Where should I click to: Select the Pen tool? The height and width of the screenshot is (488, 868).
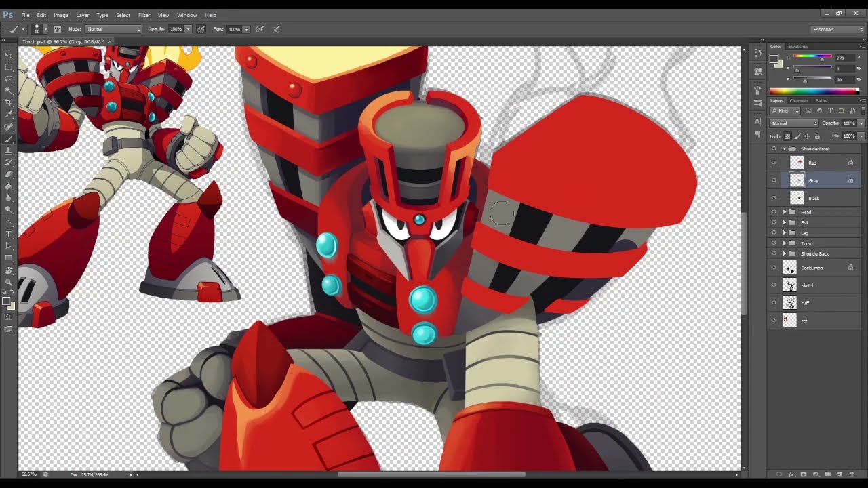coord(9,222)
